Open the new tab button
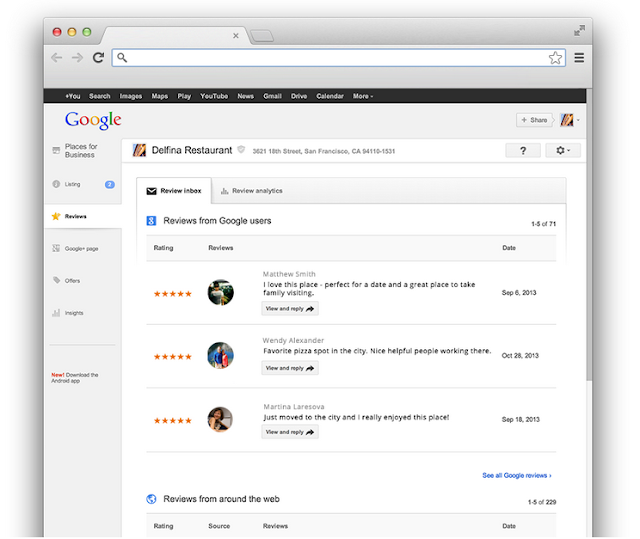 tap(262, 36)
